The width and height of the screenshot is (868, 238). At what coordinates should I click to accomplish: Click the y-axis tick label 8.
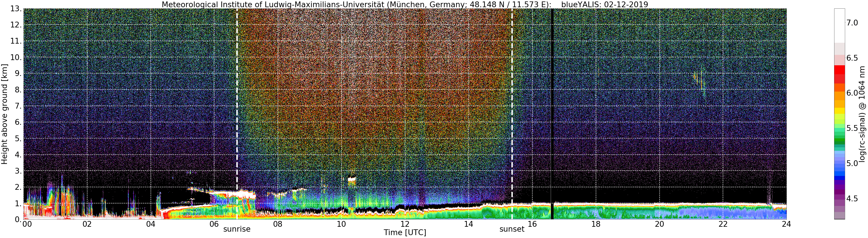[18, 90]
